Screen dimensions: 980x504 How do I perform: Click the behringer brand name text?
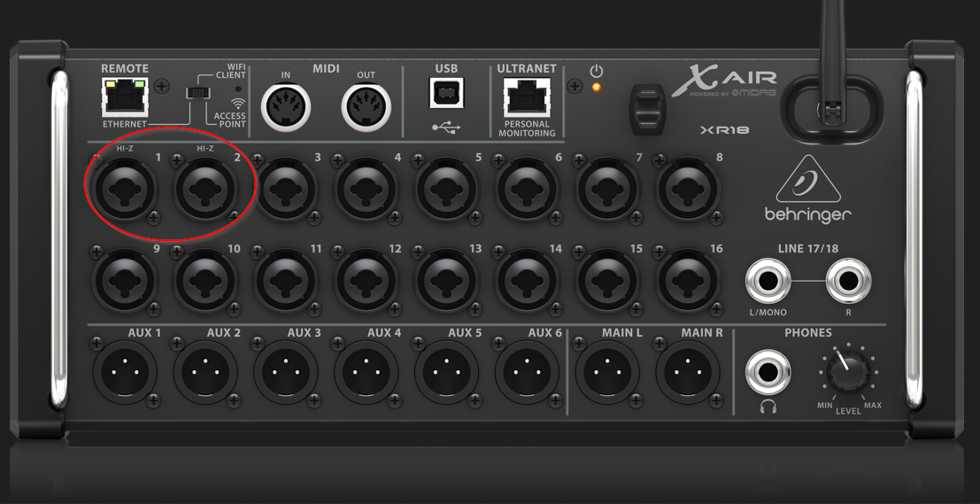coord(807,215)
